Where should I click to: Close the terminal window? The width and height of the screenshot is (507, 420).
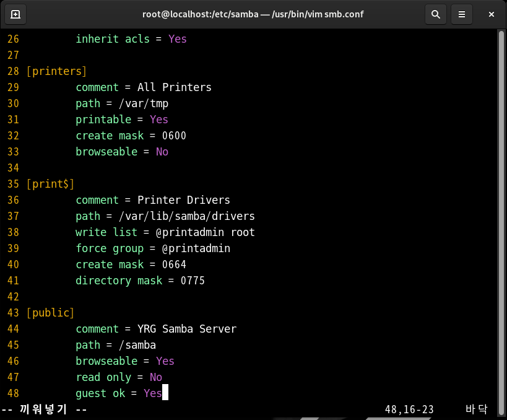click(491, 14)
